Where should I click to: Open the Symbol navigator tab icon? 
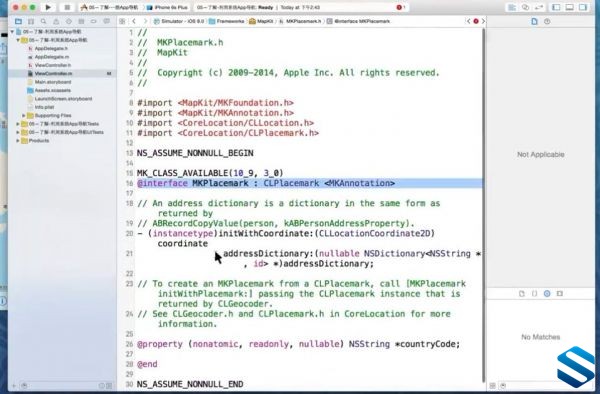pyautogui.click(x=31, y=21)
